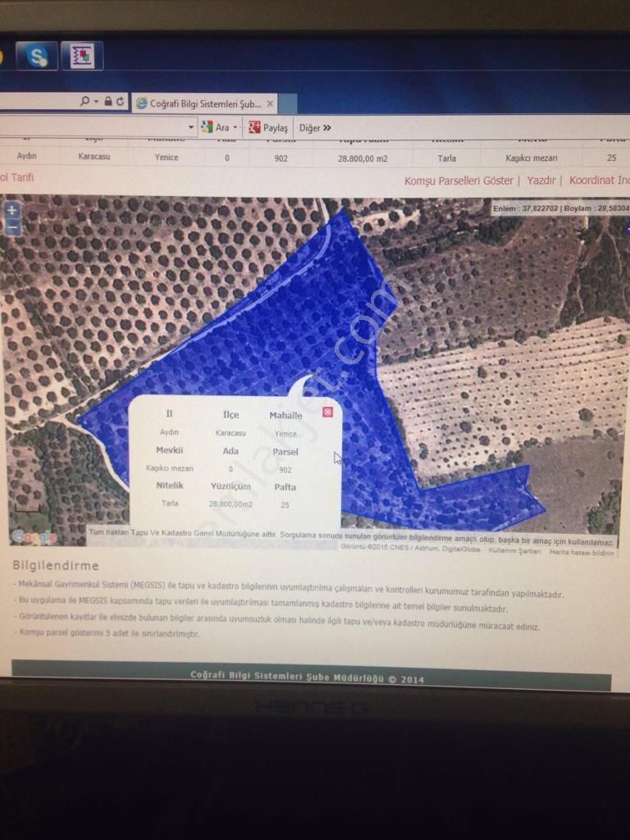The width and height of the screenshot is (630, 840).
Task: Select the 'Karacasu' table cell
Action: pyautogui.click(x=94, y=157)
